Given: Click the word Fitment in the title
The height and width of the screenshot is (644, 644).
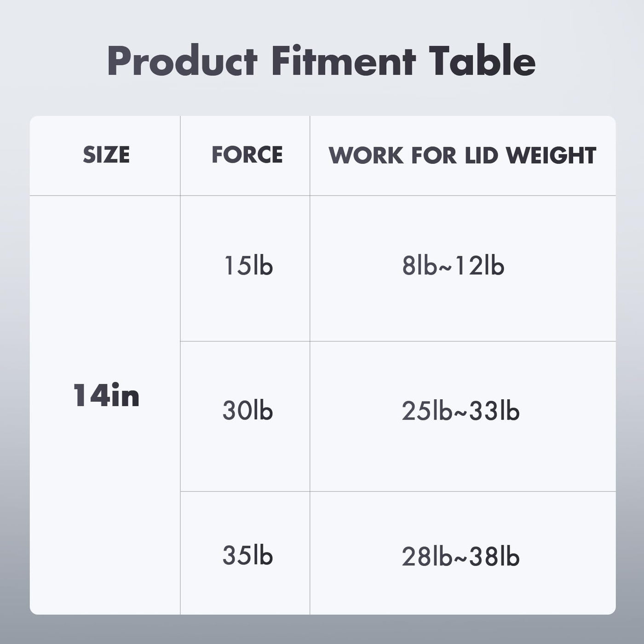Looking at the screenshot, I should click(344, 61).
